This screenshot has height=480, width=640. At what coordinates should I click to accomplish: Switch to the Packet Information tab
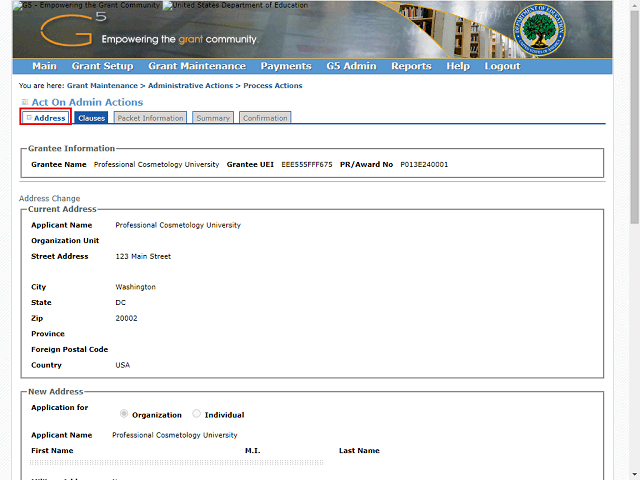[x=150, y=118]
